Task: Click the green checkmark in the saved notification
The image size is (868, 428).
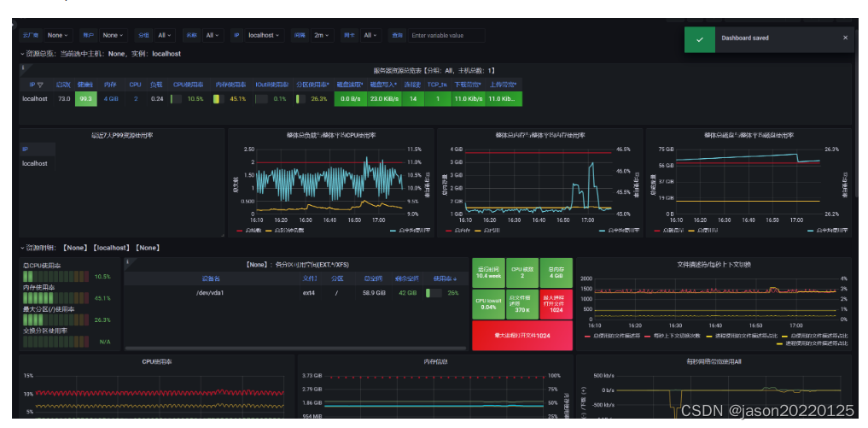Action: tap(700, 39)
